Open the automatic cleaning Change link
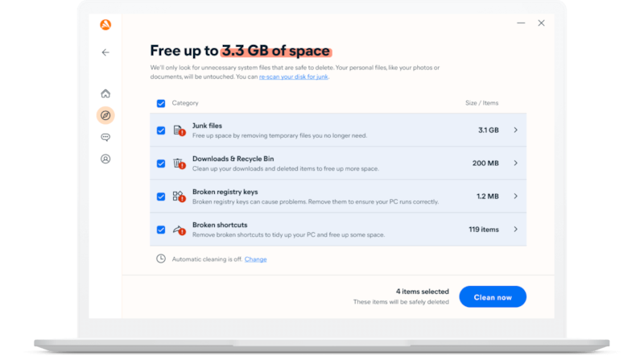The height and width of the screenshot is (356, 644). click(x=255, y=259)
